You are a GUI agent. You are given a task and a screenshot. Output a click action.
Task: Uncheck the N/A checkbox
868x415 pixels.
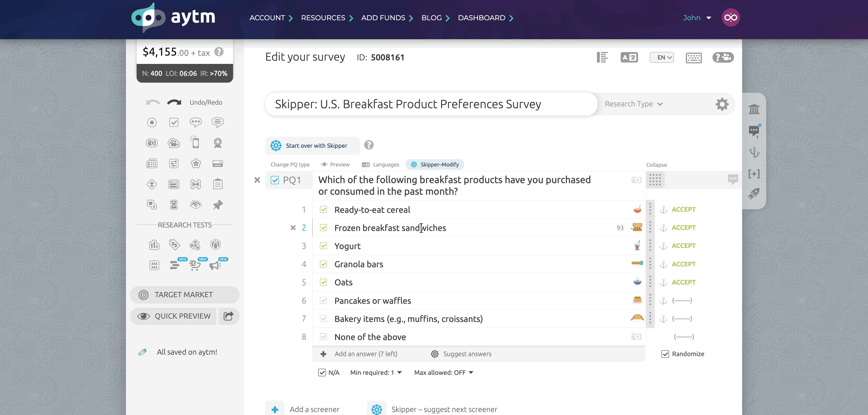pos(322,372)
